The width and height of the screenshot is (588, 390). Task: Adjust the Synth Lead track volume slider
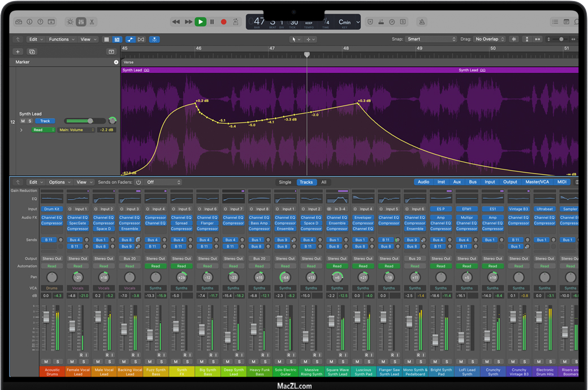click(90, 121)
